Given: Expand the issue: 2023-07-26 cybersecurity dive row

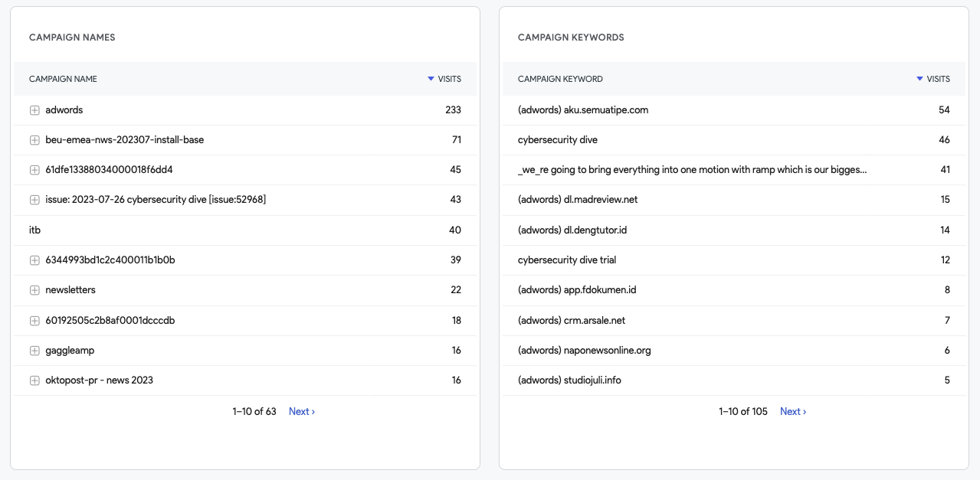Looking at the screenshot, I should point(34,200).
